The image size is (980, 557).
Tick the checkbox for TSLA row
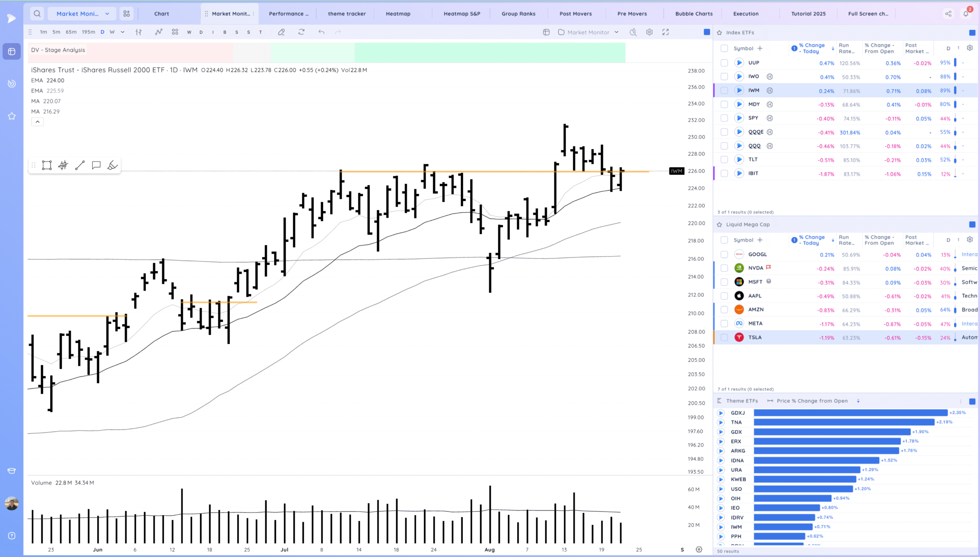[724, 337]
